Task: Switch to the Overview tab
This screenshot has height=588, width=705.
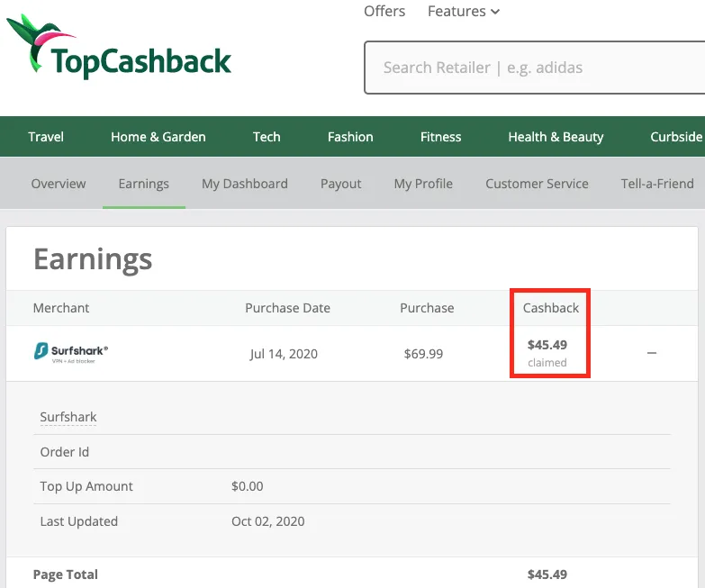Action: click(x=59, y=184)
